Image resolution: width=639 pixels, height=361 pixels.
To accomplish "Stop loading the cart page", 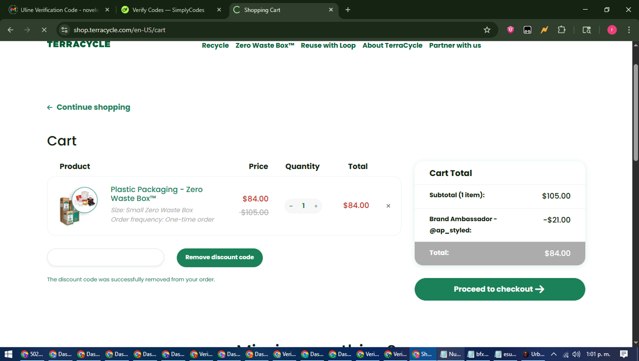I will (44, 30).
